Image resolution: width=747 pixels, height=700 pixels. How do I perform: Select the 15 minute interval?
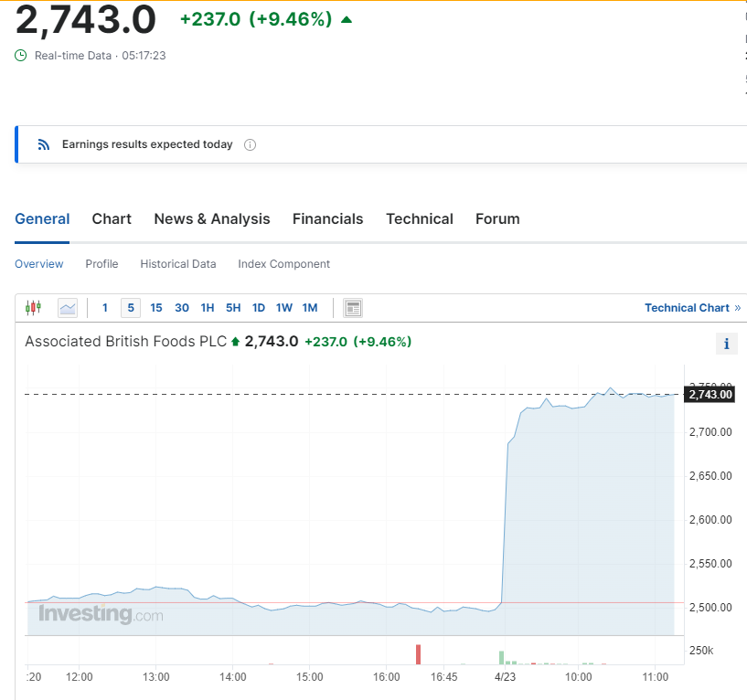[x=156, y=308]
